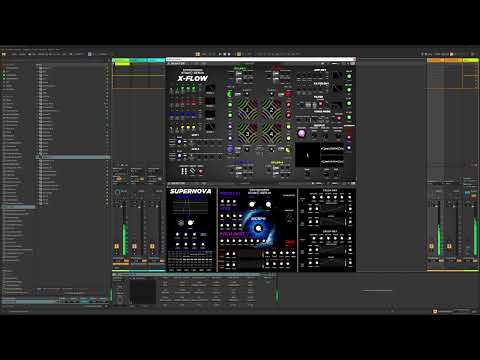Click the green master track header on the right
Image resolution: width=480 pixels, height=360 pixels.
pos(470,60)
